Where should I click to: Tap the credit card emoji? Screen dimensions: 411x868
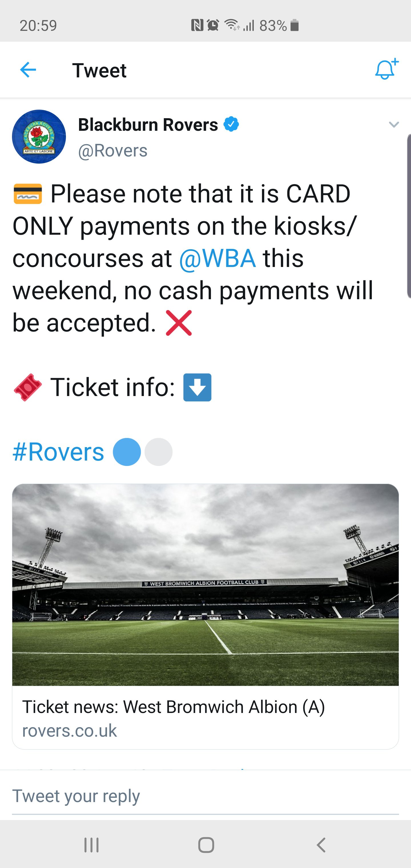pos(28,194)
